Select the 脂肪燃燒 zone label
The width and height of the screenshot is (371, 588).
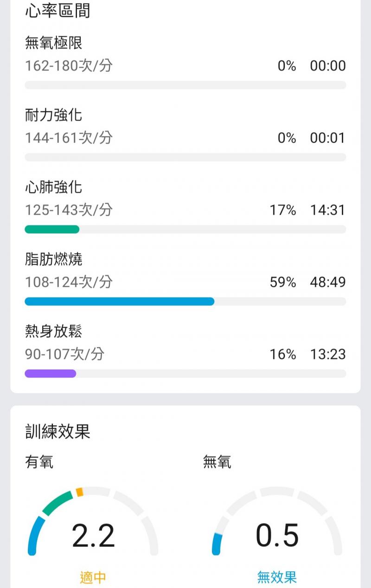tap(54, 259)
